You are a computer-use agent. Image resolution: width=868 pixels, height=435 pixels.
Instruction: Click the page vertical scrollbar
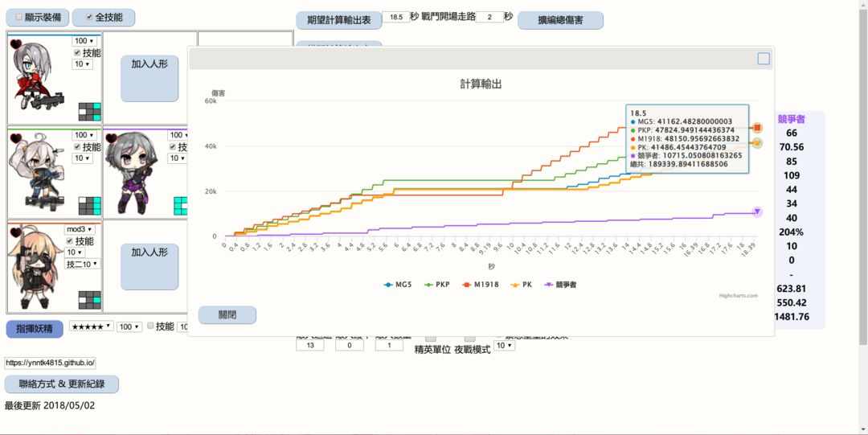[863, 178]
